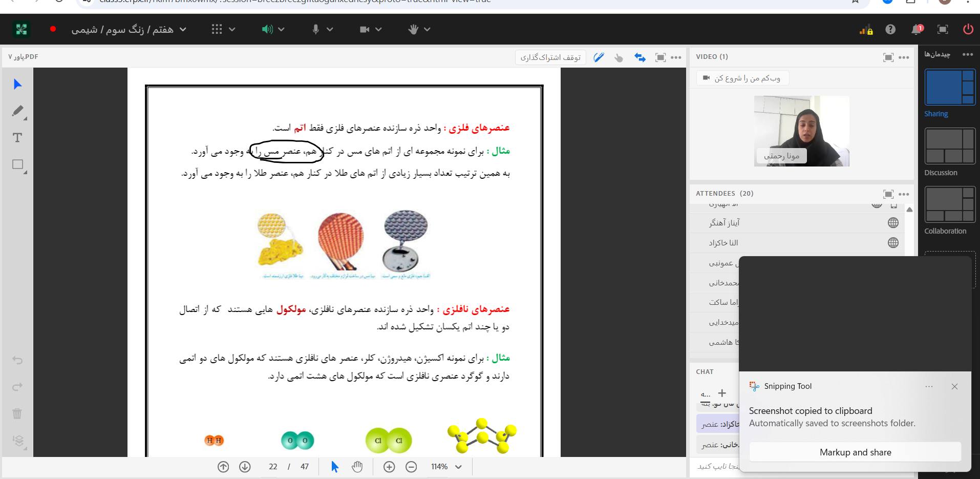The height and width of the screenshot is (479, 980).
Task: Switch to the Collaboration layout
Action: pyautogui.click(x=949, y=204)
